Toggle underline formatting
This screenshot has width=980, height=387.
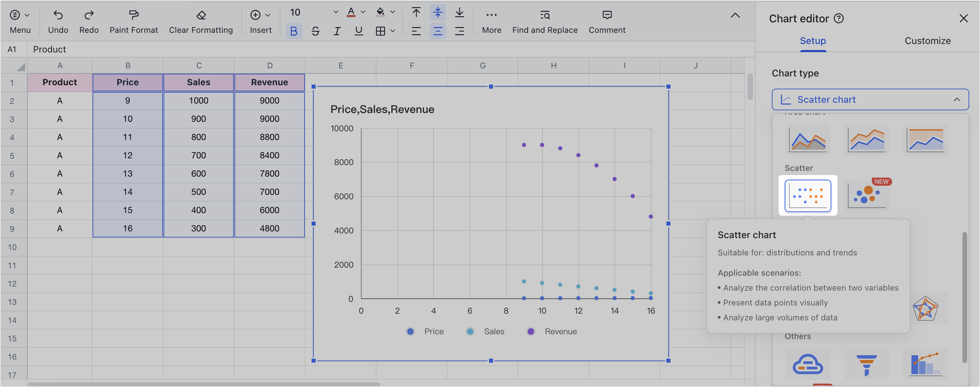[358, 31]
